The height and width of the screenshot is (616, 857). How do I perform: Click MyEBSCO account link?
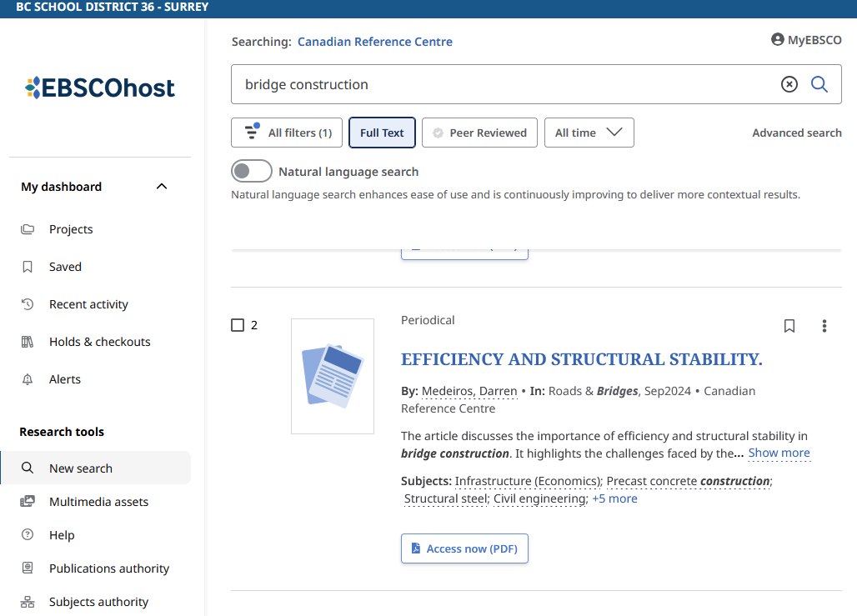click(807, 40)
